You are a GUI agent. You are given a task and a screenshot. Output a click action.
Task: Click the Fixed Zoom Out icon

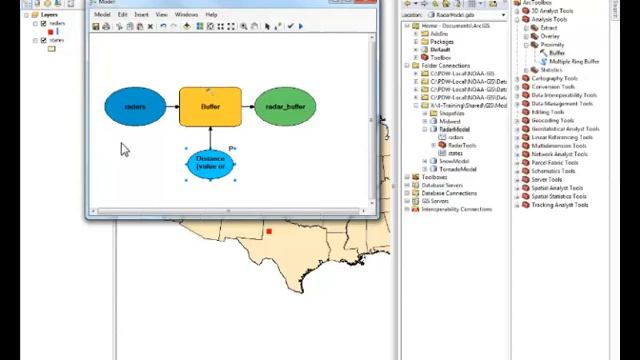(231, 27)
